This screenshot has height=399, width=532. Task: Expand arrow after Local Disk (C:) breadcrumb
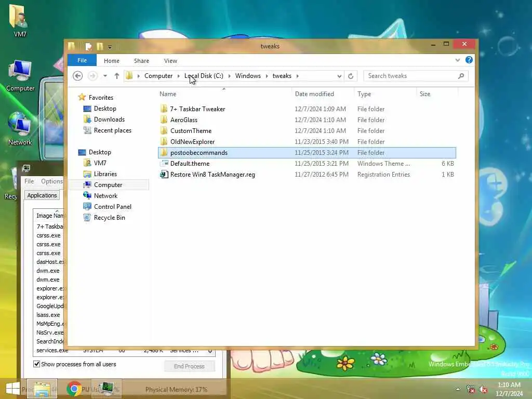pyautogui.click(x=229, y=76)
